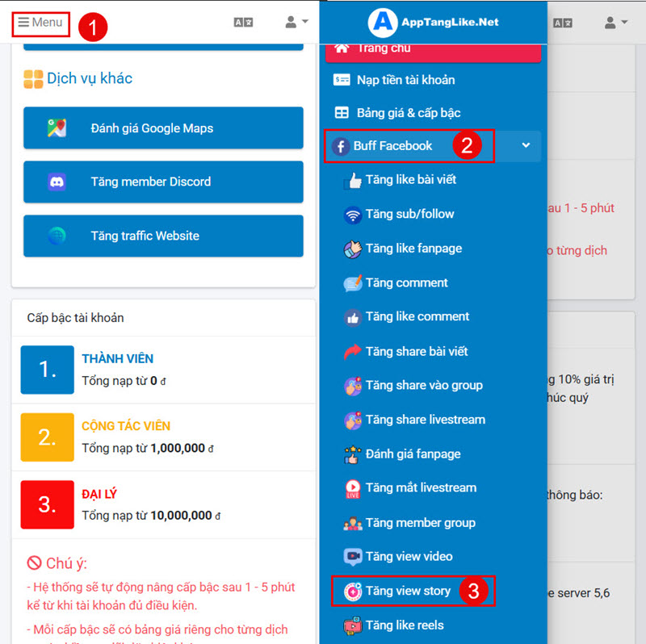646x644 pixels.
Task: Click the ĐẠI LÝ tier title
Action: pyautogui.click(x=99, y=494)
